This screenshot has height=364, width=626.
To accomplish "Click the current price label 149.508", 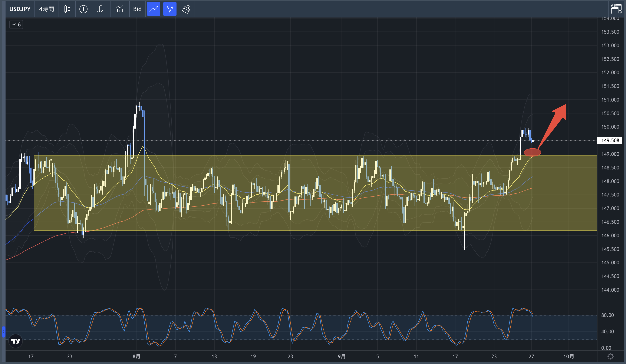I will coord(610,140).
